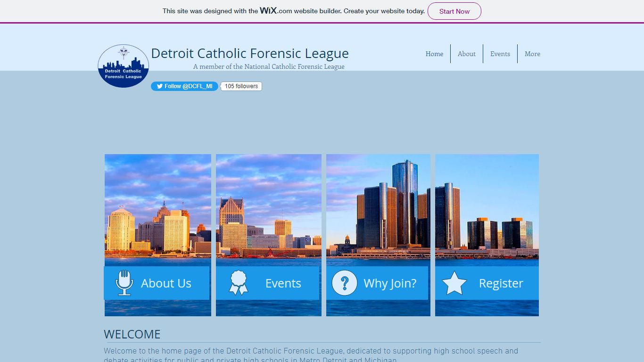Click the skyline photo above Register
The width and height of the screenshot is (644, 362).
pos(487,210)
